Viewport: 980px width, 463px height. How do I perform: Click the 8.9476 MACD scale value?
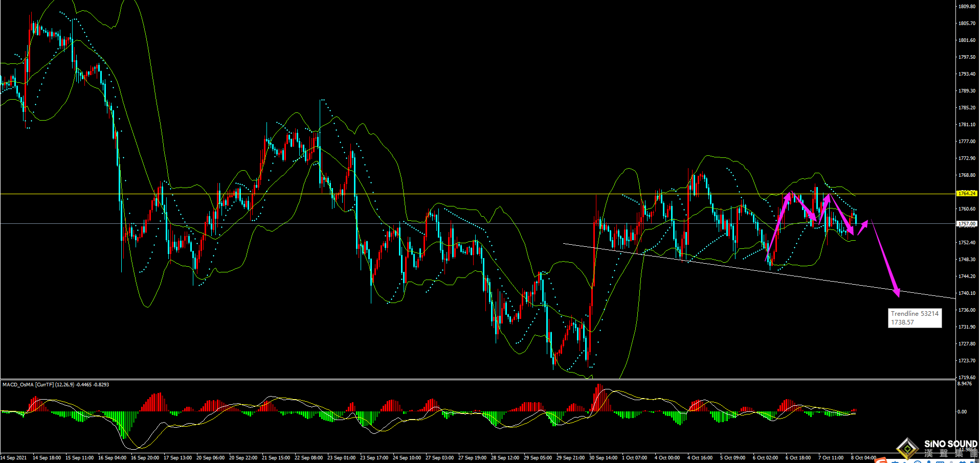point(964,384)
